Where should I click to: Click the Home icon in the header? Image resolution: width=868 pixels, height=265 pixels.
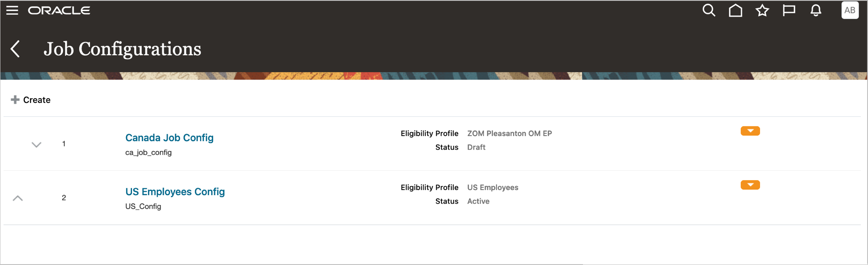[x=735, y=10]
